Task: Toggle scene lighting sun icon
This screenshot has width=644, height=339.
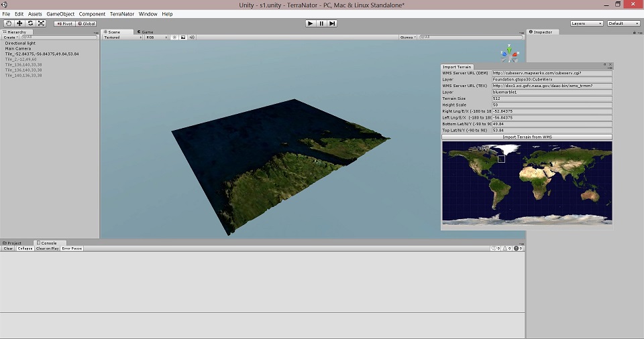Action: [174, 38]
